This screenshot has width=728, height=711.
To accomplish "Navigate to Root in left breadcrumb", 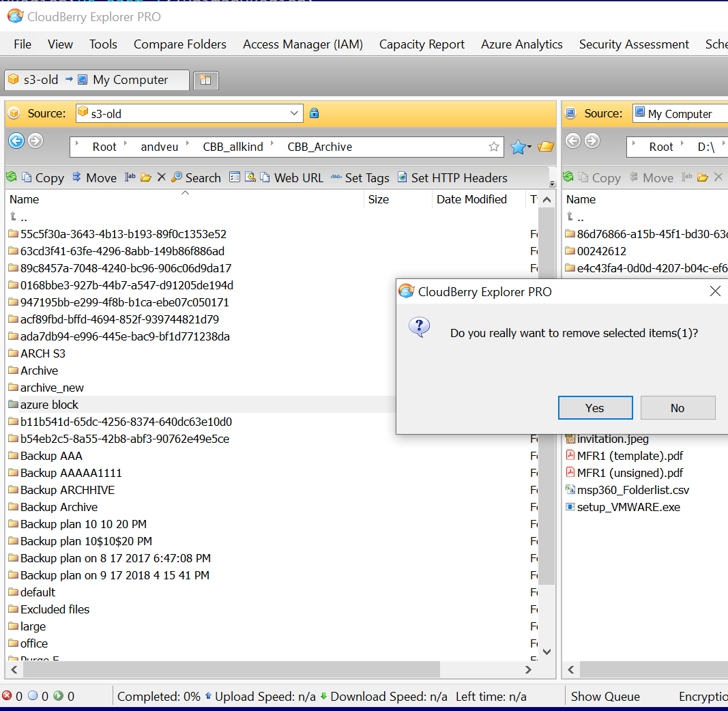I will click(x=104, y=147).
